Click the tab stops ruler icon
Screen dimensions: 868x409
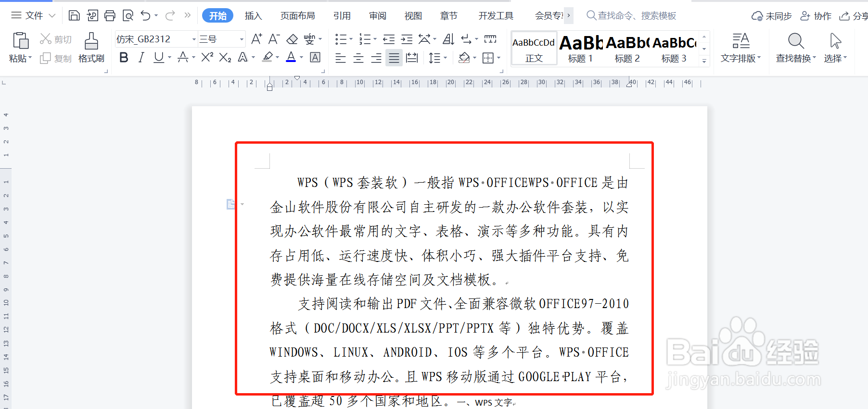(490, 39)
